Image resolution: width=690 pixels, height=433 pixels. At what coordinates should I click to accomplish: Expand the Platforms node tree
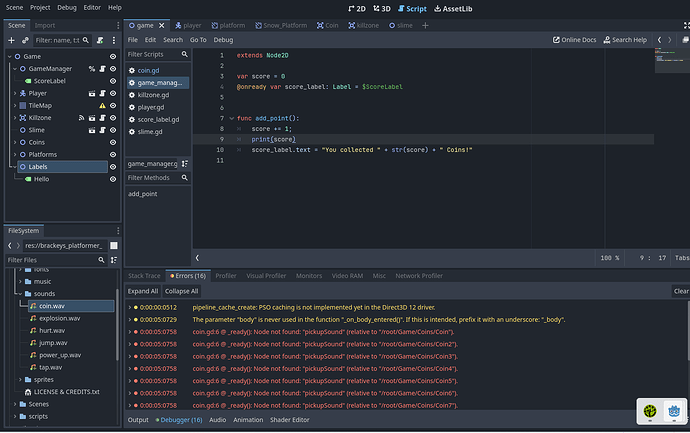[x=15, y=155]
